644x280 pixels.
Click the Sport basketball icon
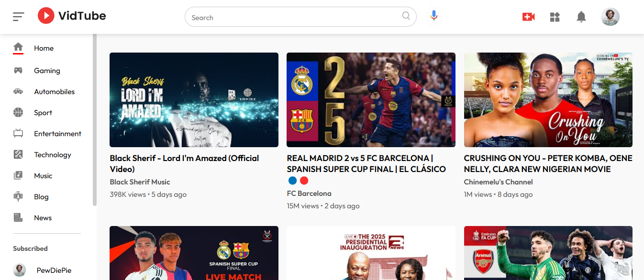(18, 112)
